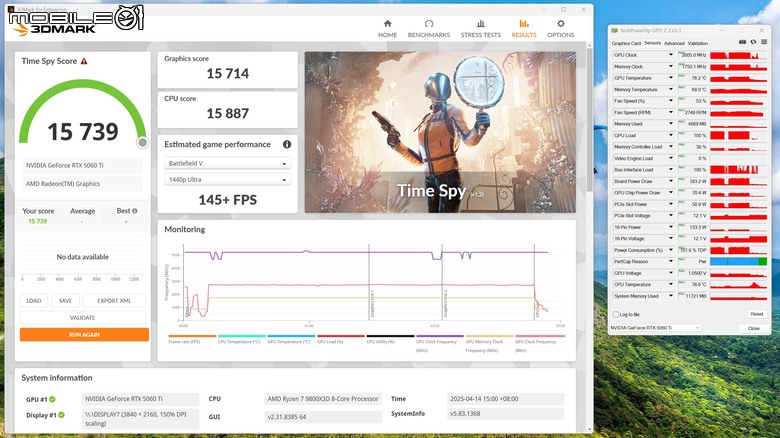Click the CPU score value 15 887
780x438 pixels.
(228, 113)
